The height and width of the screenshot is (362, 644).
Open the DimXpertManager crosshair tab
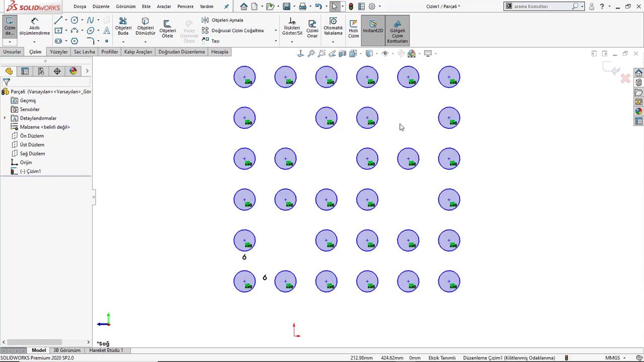pyautogui.click(x=57, y=71)
